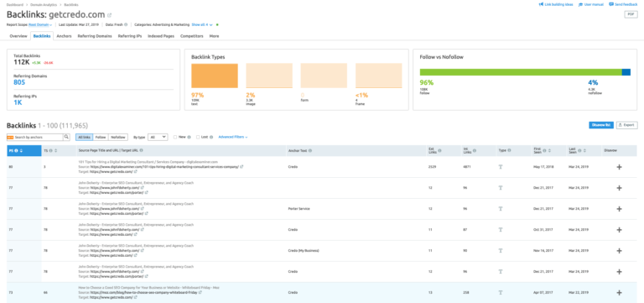The height and width of the screenshot is (303, 644).
Task: Click disavow plus icon for digitalexaminer.com row
Action: tap(620, 167)
